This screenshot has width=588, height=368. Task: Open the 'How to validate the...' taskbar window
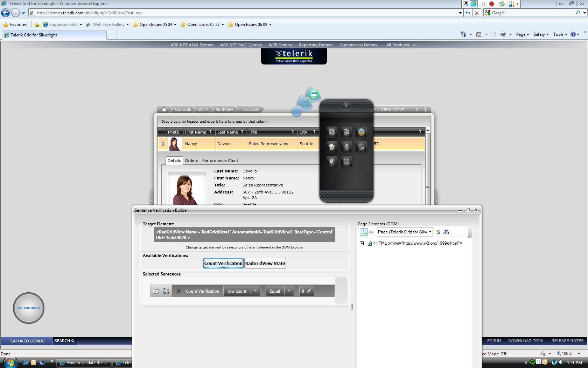click(x=84, y=363)
